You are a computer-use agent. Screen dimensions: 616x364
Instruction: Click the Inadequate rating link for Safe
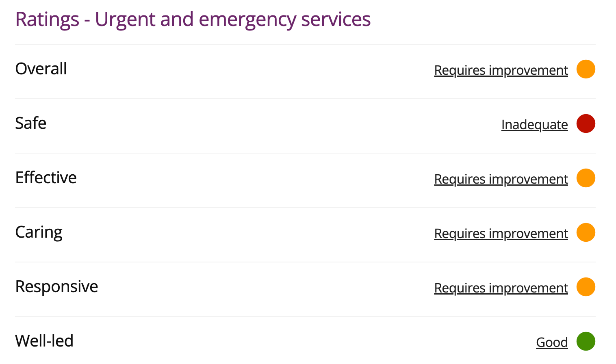[534, 125]
